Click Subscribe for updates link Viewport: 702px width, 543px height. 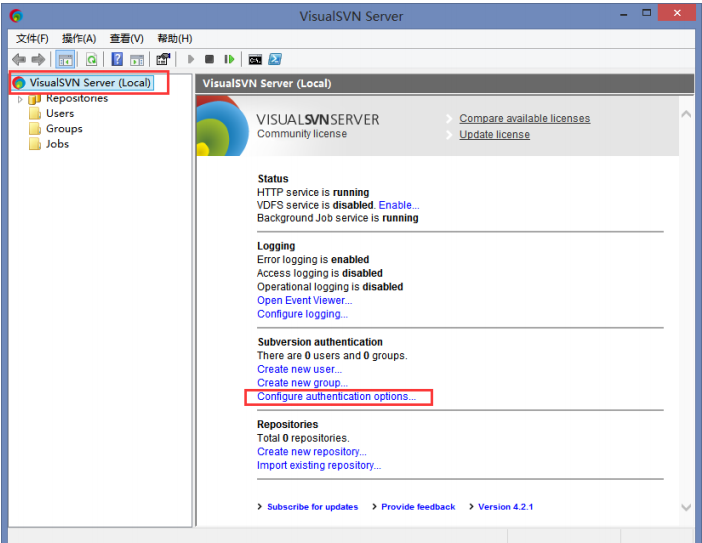[312, 507]
